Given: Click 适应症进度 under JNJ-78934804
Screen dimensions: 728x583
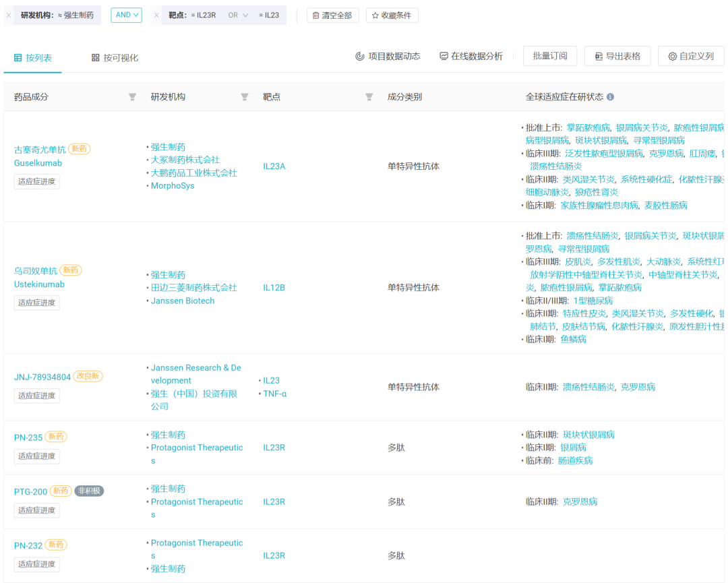Looking at the screenshot, I should (x=36, y=396).
